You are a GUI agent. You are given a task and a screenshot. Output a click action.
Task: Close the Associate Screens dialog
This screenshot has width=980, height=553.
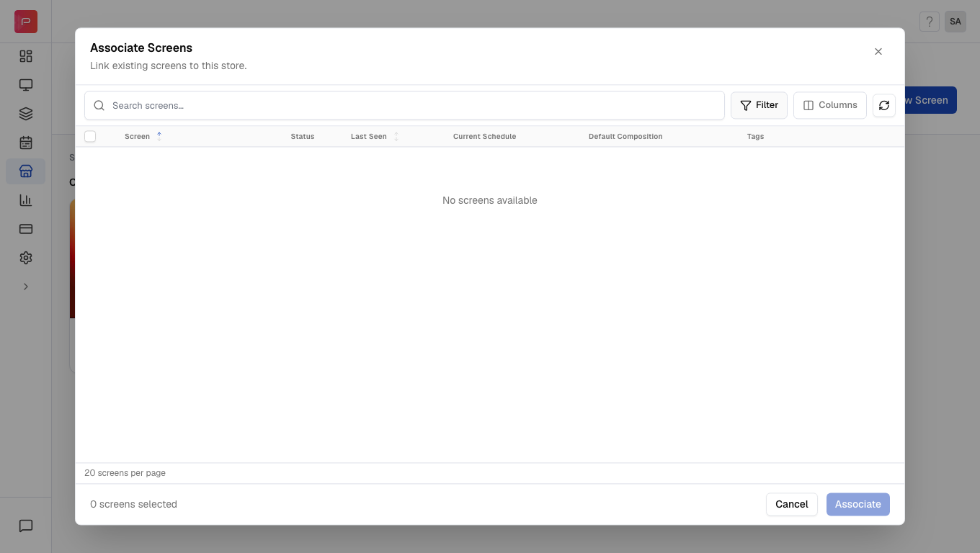coord(878,52)
